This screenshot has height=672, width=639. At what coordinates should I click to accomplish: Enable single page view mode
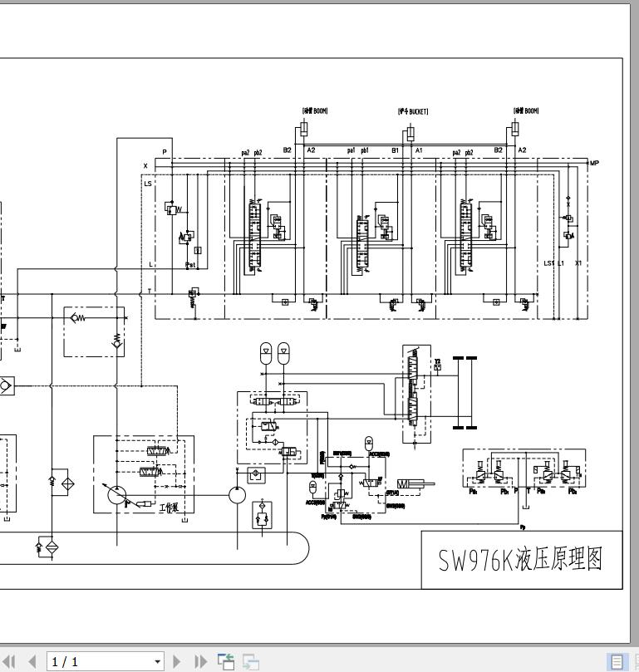(617, 662)
